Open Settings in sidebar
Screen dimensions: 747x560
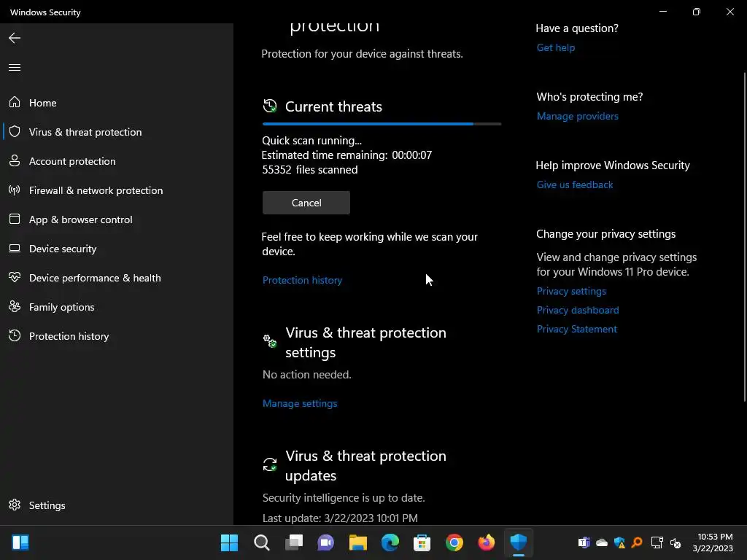click(117, 505)
